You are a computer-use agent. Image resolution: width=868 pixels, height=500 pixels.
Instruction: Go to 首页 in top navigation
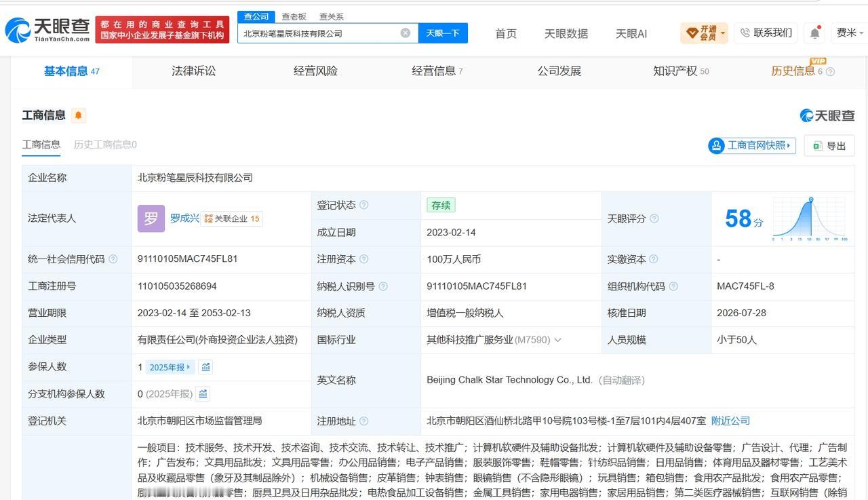pyautogui.click(x=506, y=33)
